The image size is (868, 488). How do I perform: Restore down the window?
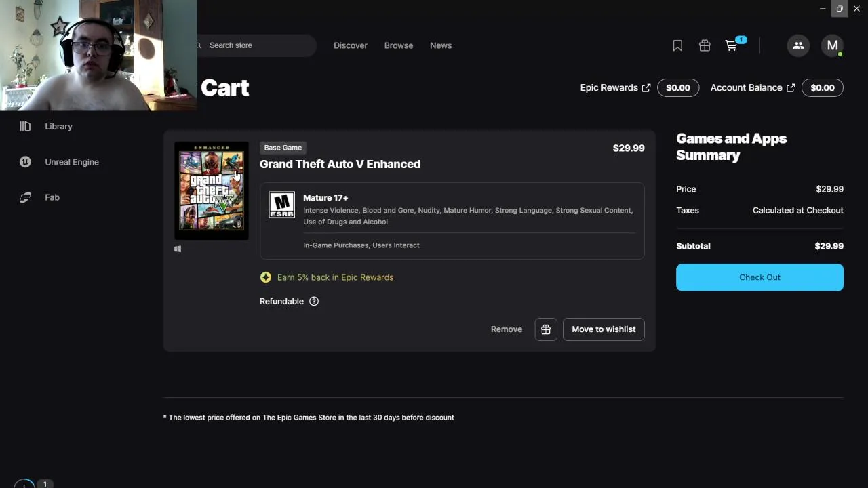840,8
